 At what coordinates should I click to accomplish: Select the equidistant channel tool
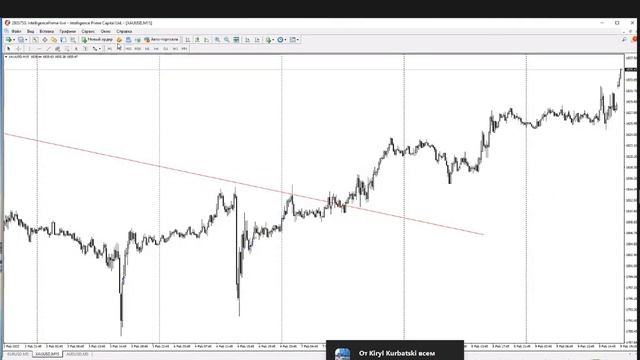(58, 49)
